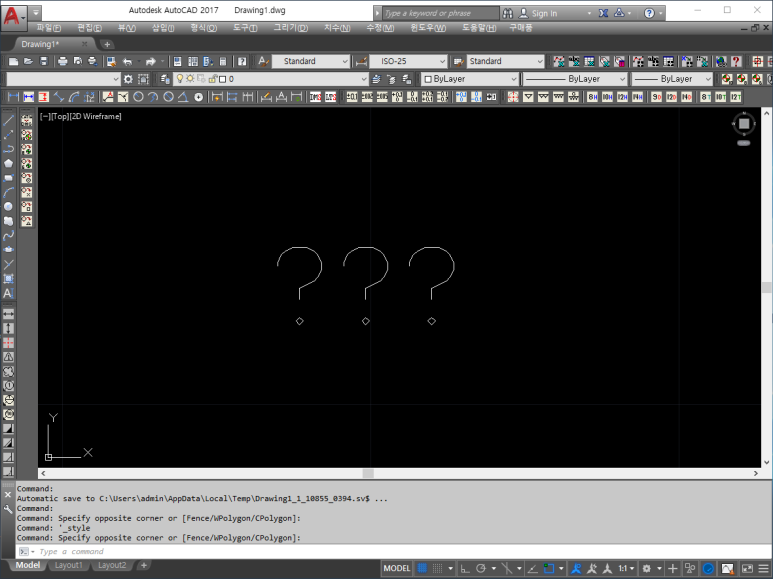This screenshot has width=773, height=579.
Task: Save the drawing with the floppy disk icon
Action: click(x=44, y=61)
